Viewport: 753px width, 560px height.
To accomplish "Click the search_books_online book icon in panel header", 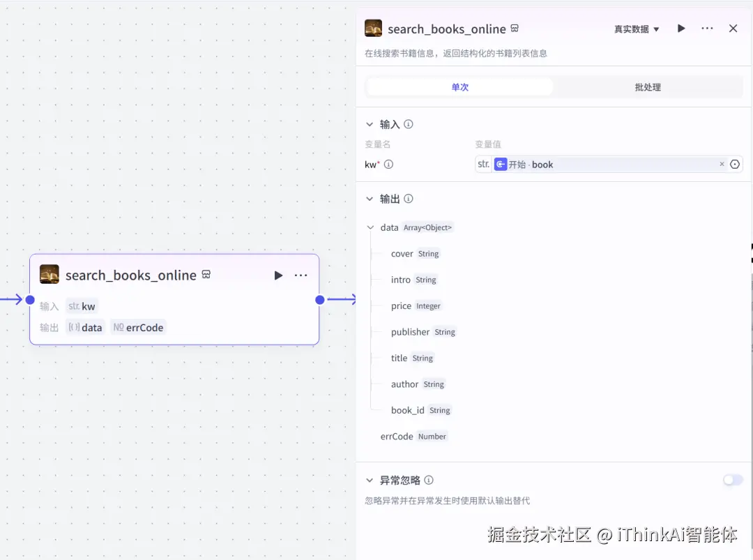I will pyautogui.click(x=373, y=29).
